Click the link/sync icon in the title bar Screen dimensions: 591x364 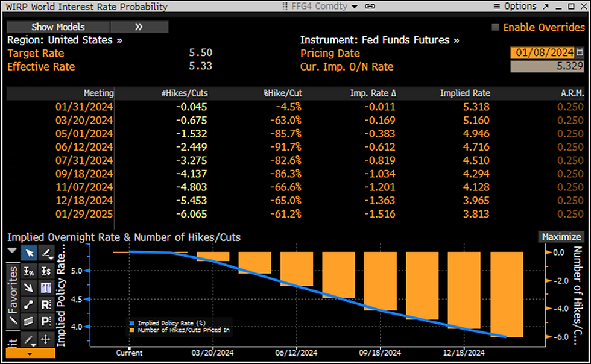370,7
